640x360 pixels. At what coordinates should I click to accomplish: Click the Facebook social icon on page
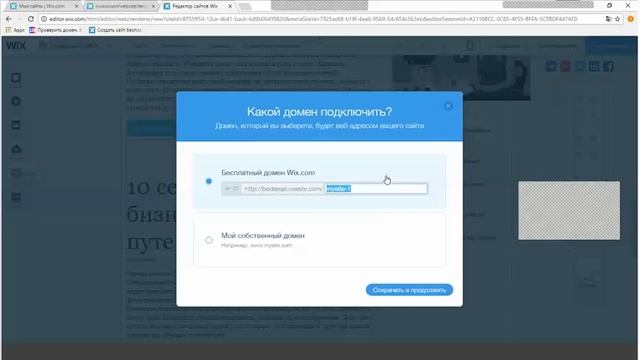click(609, 66)
